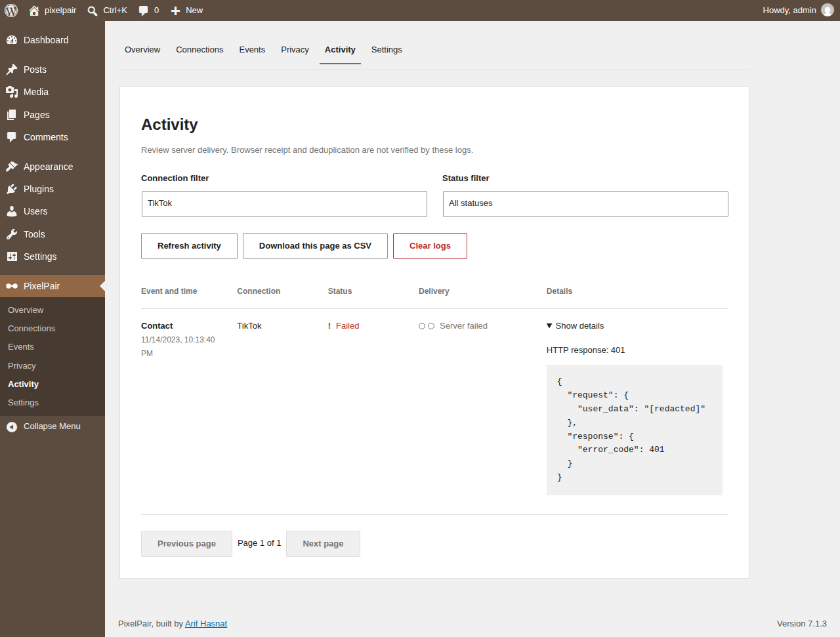Click the plus New content icon
The height and width of the screenshot is (637, 840).
175,10
